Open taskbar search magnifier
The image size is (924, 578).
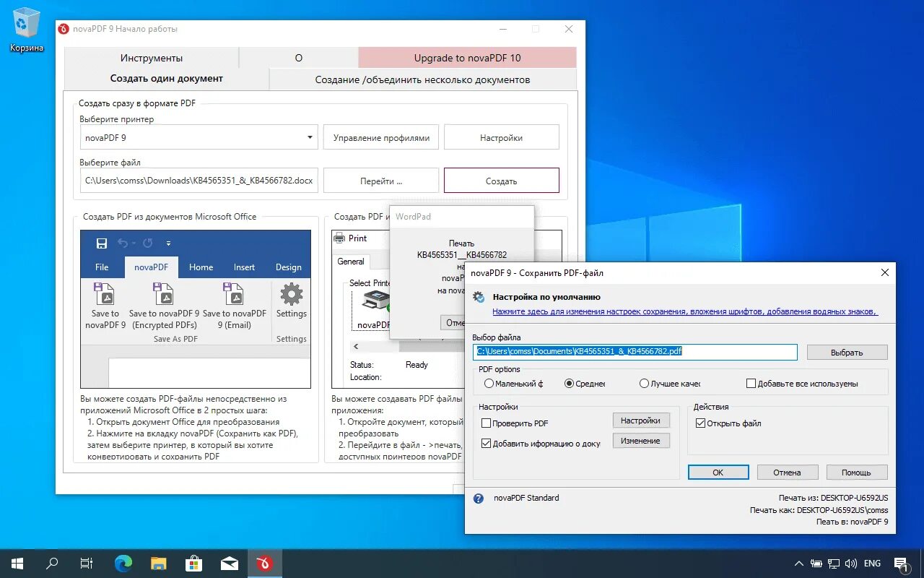(52, 564)
